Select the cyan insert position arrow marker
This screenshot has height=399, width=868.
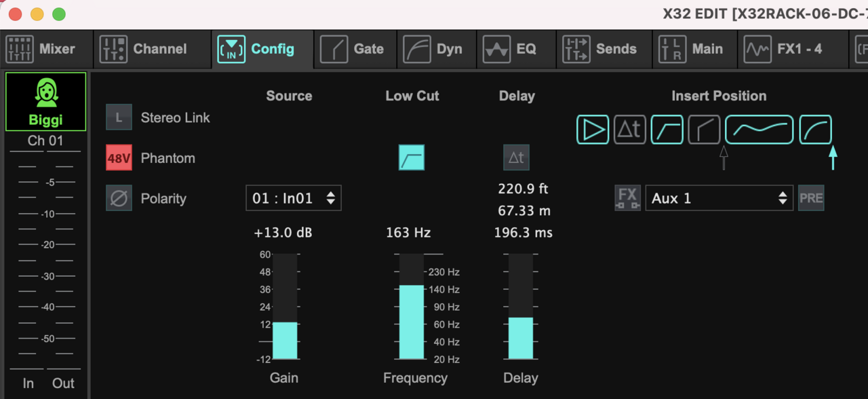[x=833, y=157]
